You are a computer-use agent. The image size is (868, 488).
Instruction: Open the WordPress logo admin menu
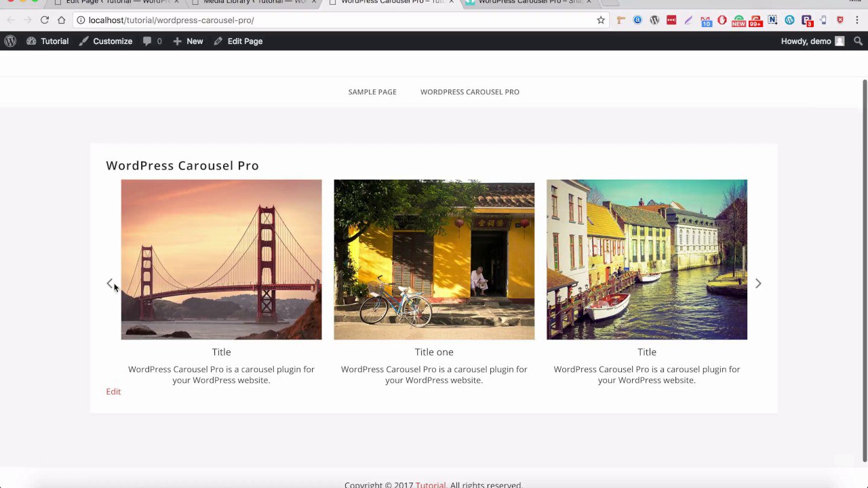(x=10, y=41)
